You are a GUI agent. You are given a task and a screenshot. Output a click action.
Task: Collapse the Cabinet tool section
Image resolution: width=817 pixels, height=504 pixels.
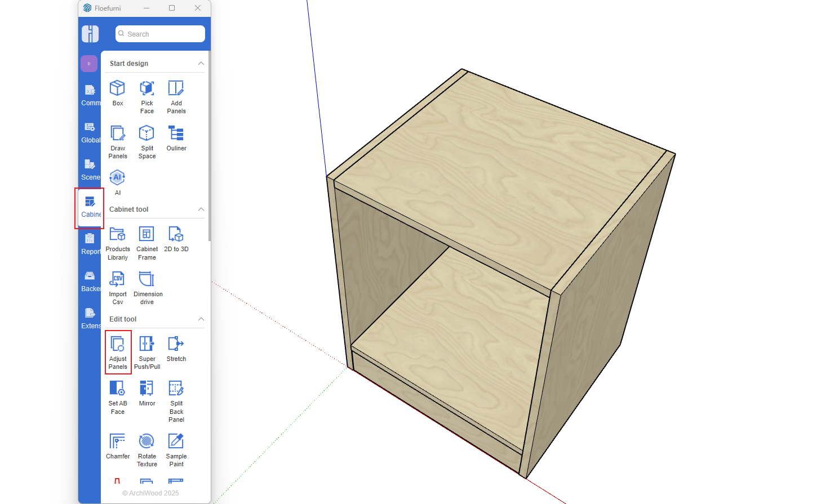[201, 209]
